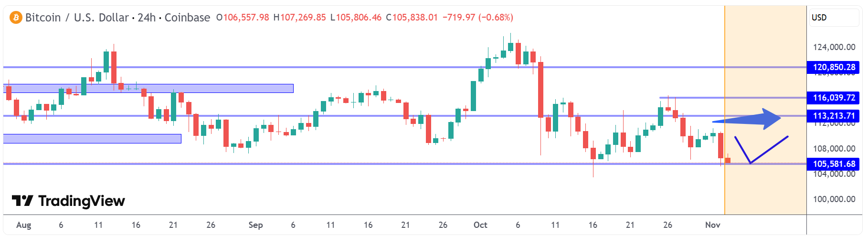Open the 24h interval in chart title
Viewport: 868px width, 245px height.
coord(147,18)
